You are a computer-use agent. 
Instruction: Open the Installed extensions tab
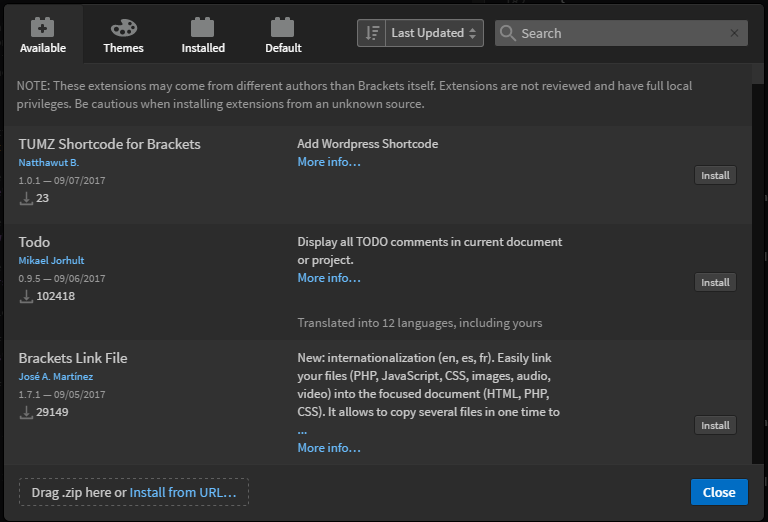(203, 35)
